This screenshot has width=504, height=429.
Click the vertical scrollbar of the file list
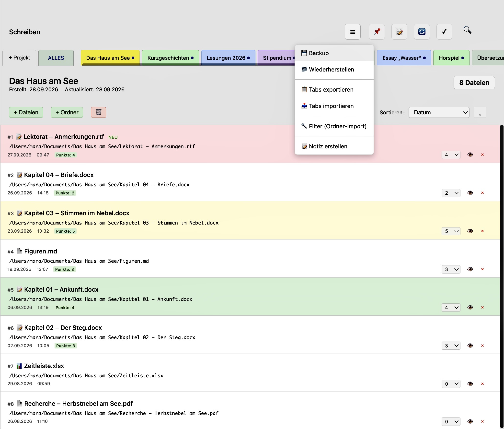tap(502, 277)
